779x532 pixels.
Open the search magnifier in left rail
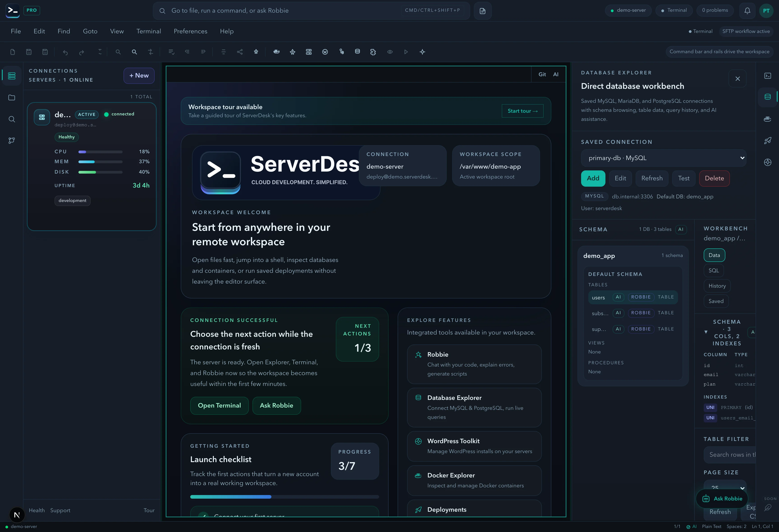point(12,119)
